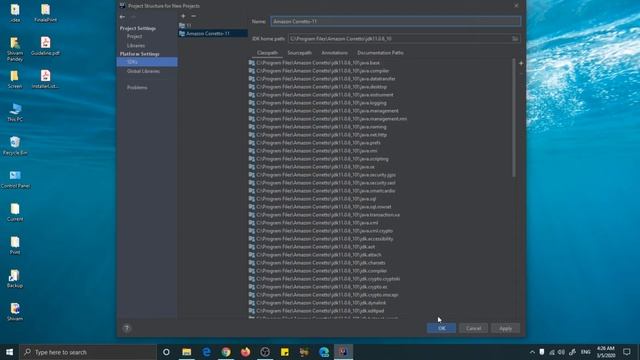Select the Control Panel desktop icon
640x360 pixels.
pyautogui.click(x=15, y=179)
